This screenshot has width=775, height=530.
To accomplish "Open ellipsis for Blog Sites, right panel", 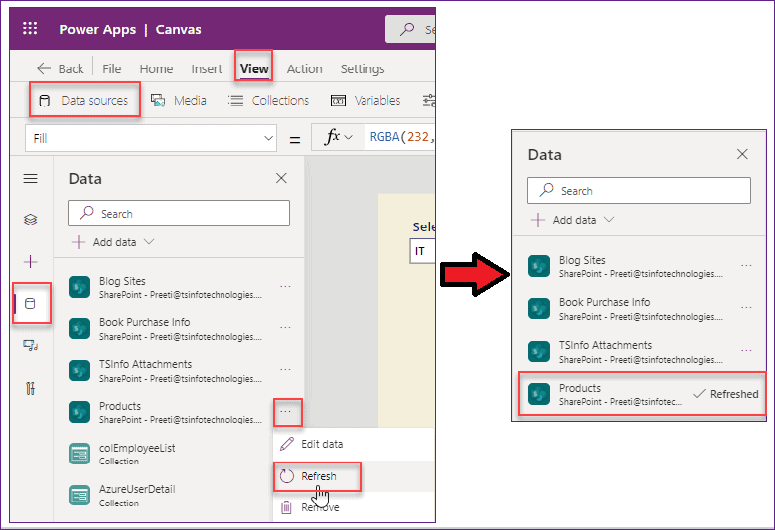I will tap(746, 265).
